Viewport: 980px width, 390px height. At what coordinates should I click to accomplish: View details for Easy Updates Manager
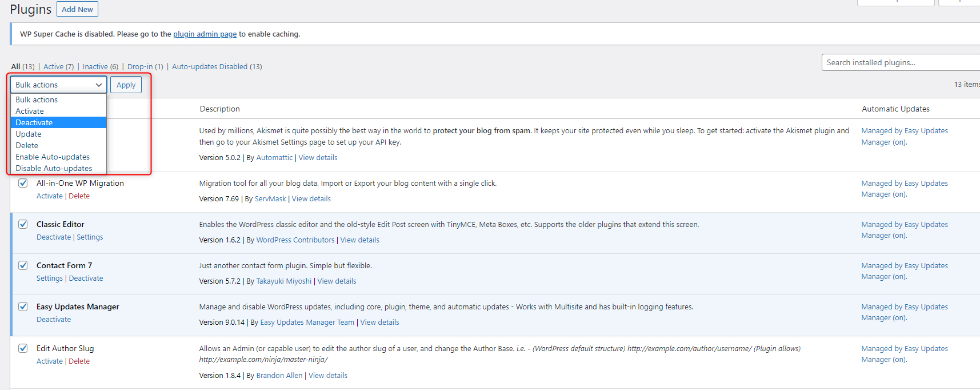click(380, 322)
